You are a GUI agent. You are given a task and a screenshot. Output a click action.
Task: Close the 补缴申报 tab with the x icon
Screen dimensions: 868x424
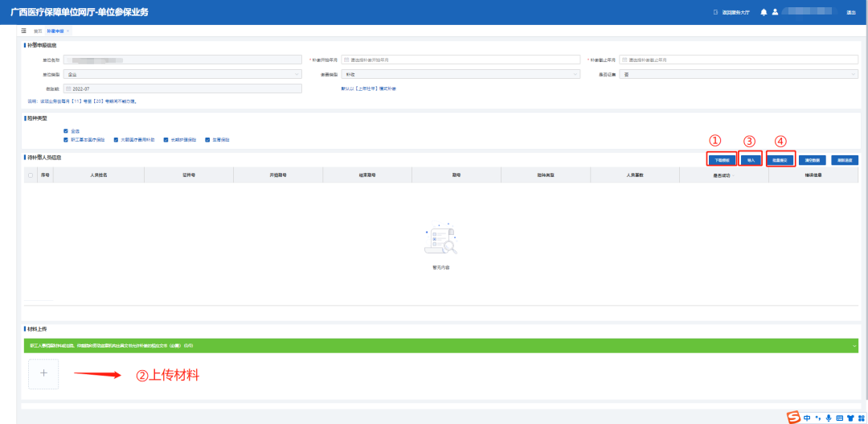click(68, 31)
